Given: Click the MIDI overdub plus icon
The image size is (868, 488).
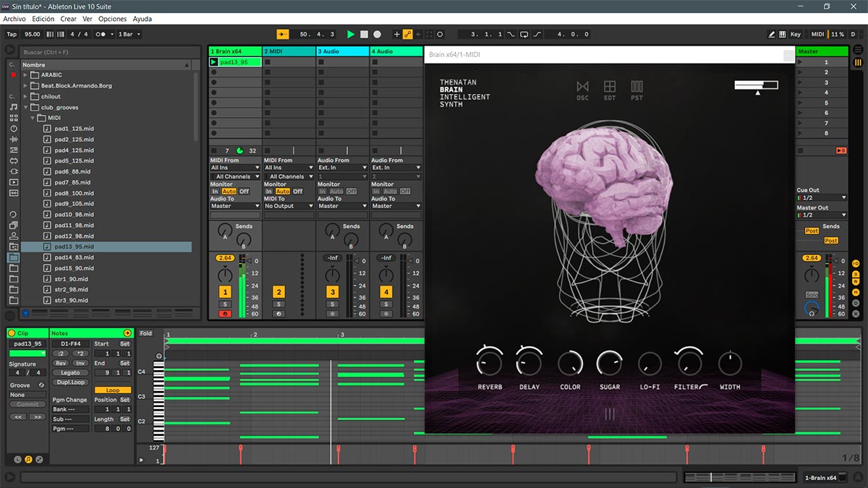Looking at the screenshot, I should 396,34.
